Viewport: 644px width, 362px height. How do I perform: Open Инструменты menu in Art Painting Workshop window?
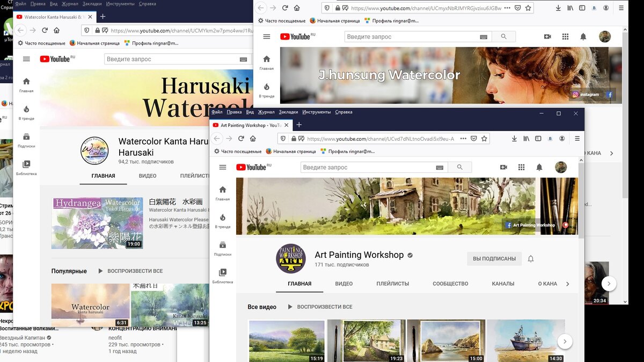(x=317, y=112)
